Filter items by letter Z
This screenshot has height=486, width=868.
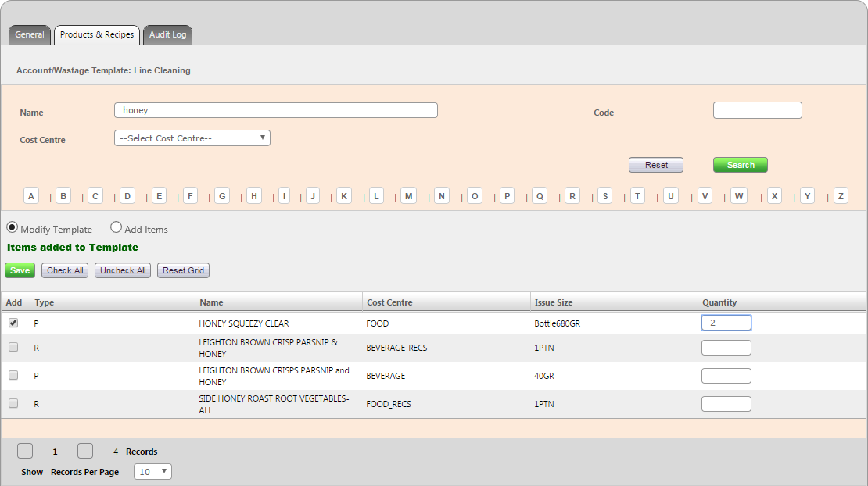coord(841,196)
